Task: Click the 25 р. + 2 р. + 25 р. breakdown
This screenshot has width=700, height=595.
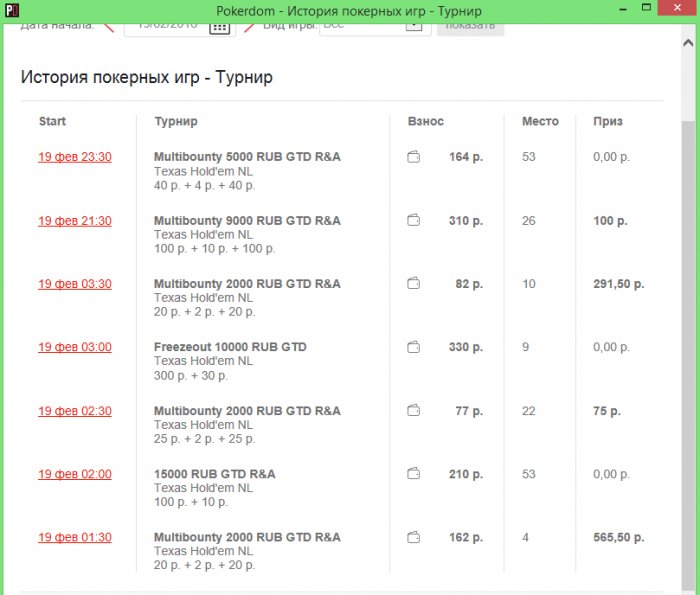Action: click(204, 439)
